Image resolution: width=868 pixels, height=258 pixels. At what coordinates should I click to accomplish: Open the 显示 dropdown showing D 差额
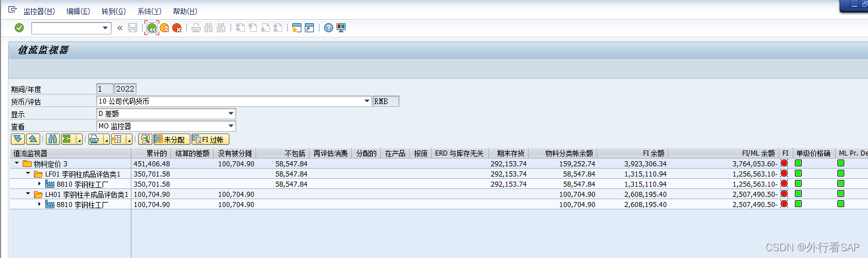tap(231, 114)
